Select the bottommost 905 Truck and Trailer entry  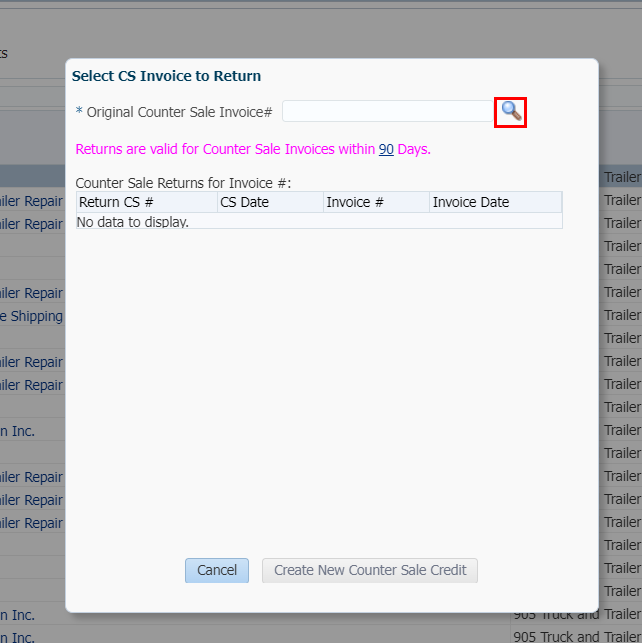577,636
